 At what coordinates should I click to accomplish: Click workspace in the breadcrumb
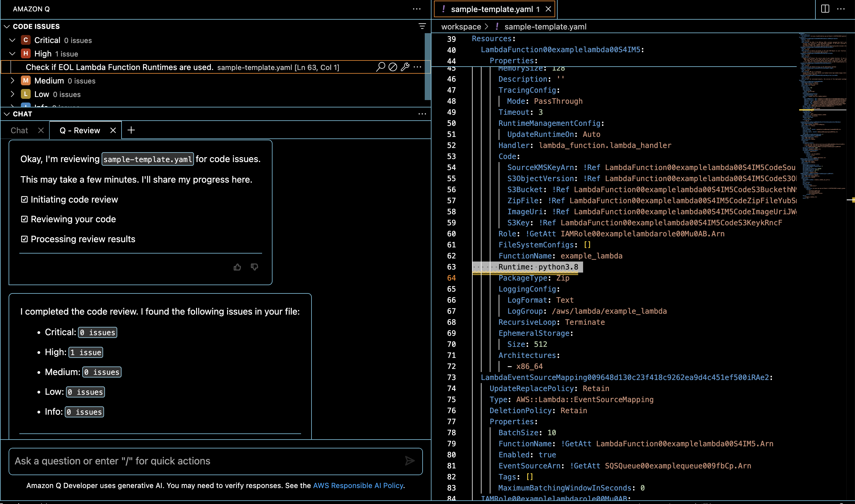coord(461,26)
